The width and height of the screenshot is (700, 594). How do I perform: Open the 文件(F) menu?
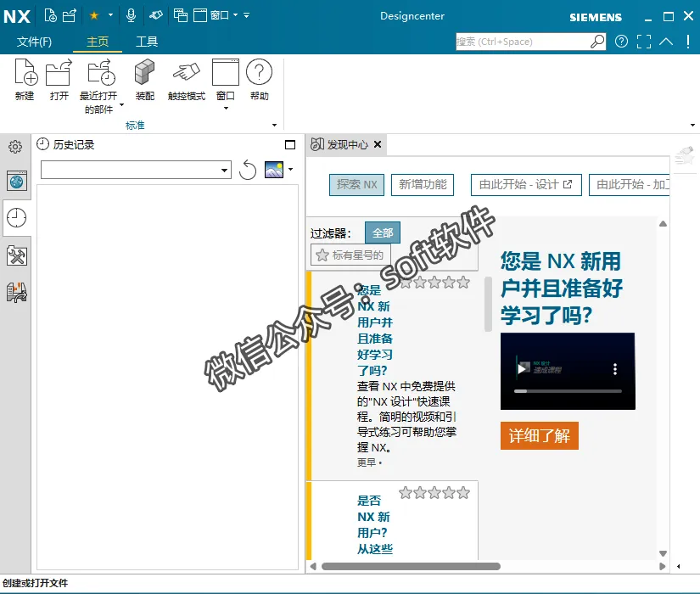pyautogui.click(x=35, y=42)
